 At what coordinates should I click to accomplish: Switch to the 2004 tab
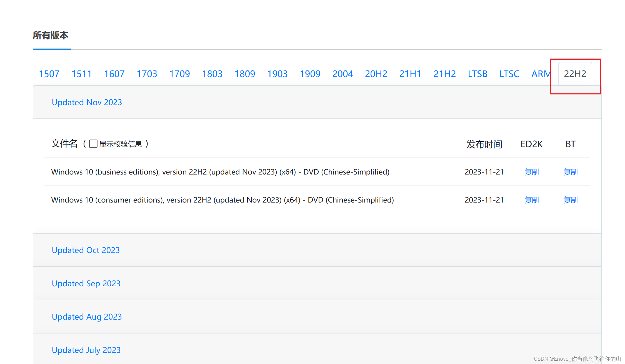click(x=342, y=74)
